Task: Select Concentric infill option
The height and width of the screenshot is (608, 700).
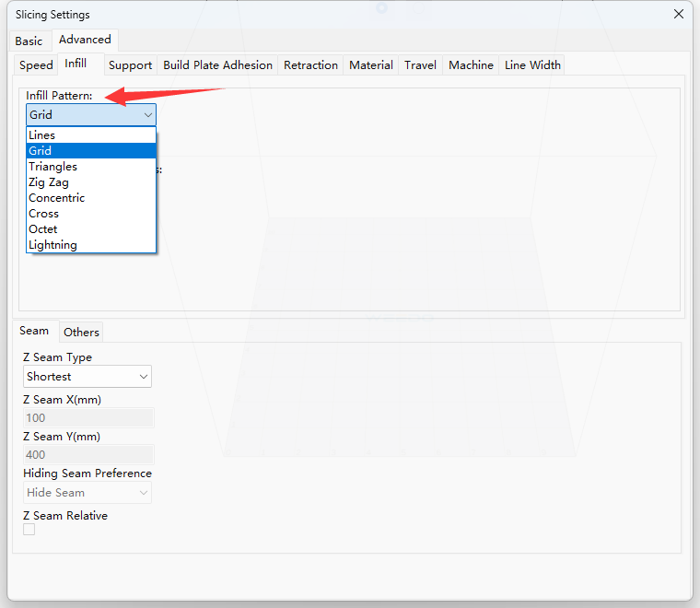Action: (x=56, y=198)
